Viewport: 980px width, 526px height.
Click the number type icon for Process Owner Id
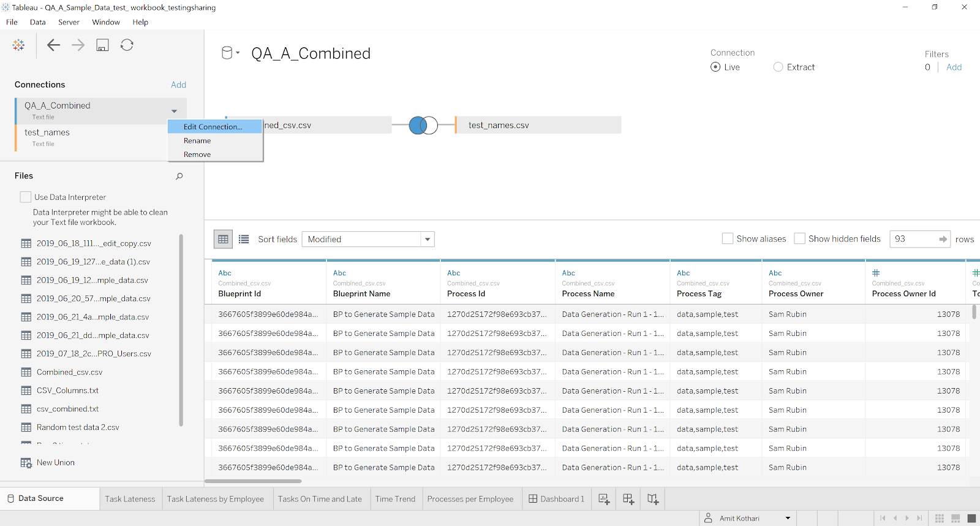coord(876,273)
